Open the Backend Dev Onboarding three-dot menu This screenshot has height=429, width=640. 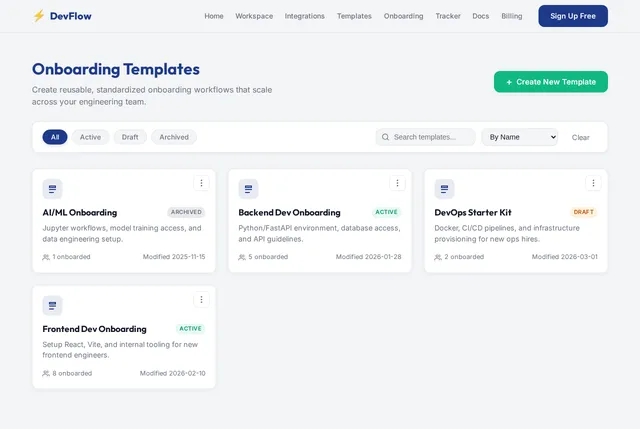[x=397, y=183]
